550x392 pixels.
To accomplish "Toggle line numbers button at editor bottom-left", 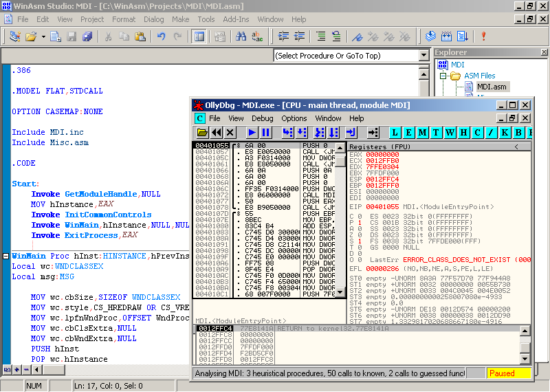I will pos(7,370).
